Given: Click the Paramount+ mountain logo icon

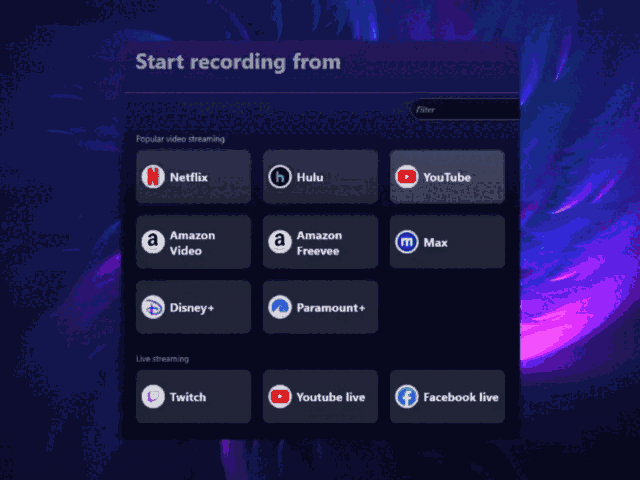Looking at the screenshot, I should point(280,307).
